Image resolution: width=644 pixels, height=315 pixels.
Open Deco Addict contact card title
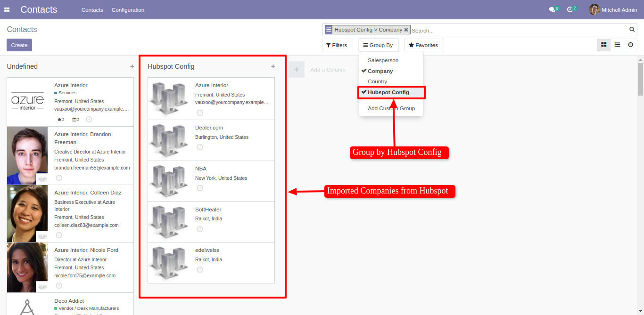point(69,301)
